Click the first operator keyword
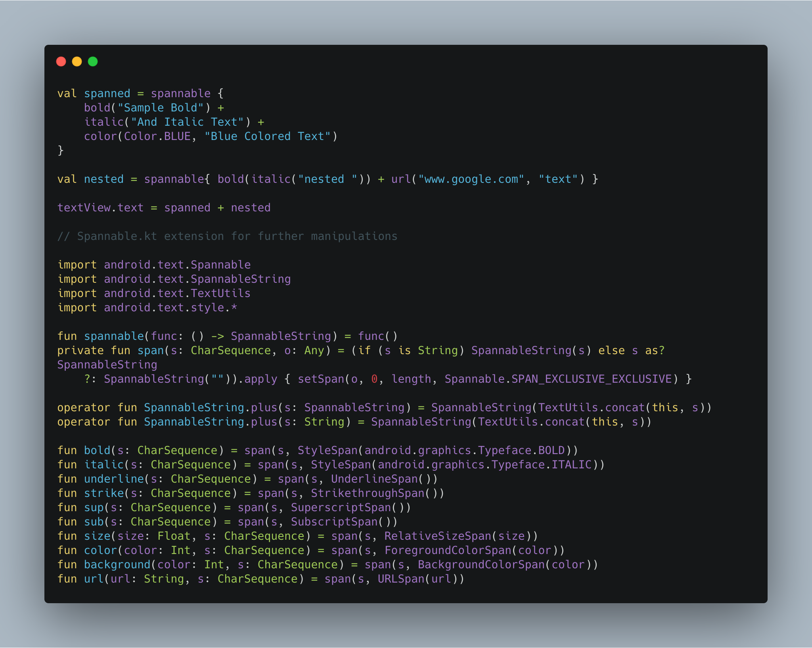The image size is (812, 648). [83, 408]
